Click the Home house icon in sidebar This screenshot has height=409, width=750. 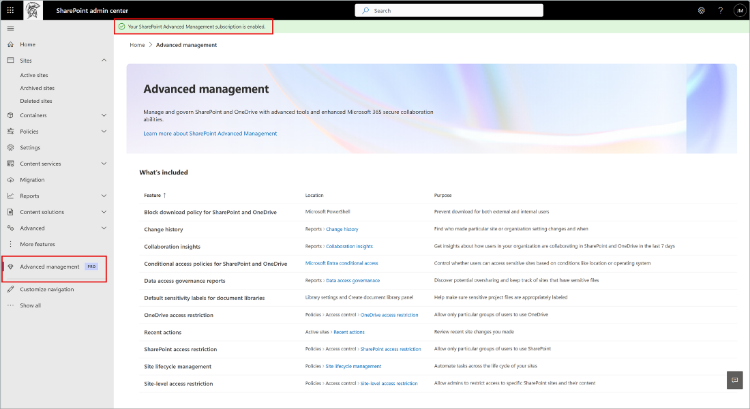(x=11, y=44)
